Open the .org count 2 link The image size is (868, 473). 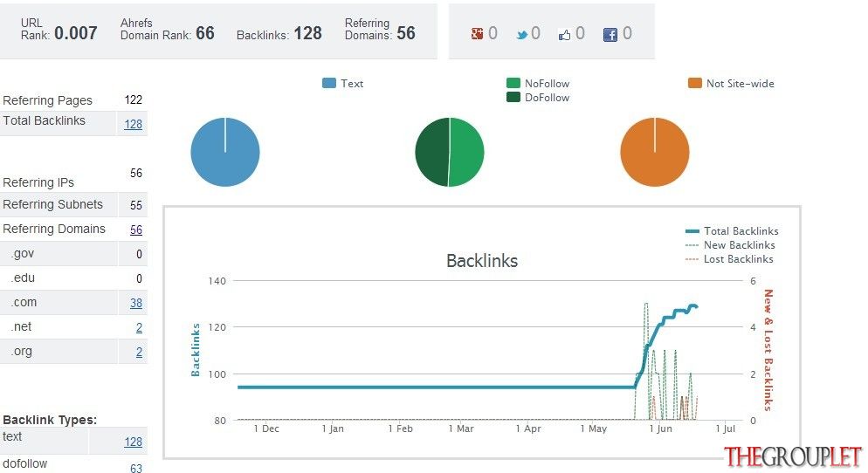(x=139, y=352)
